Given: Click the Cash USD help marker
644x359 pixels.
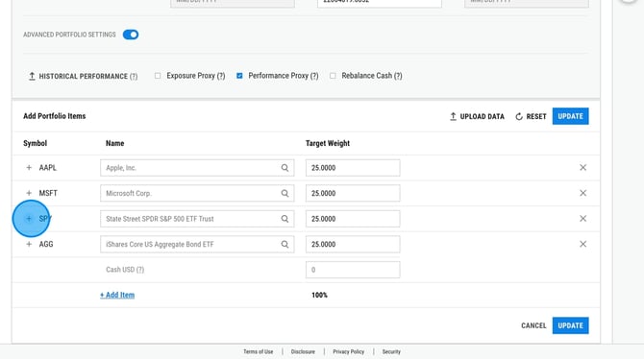Looking at the screenshot, I should [140, 270].
